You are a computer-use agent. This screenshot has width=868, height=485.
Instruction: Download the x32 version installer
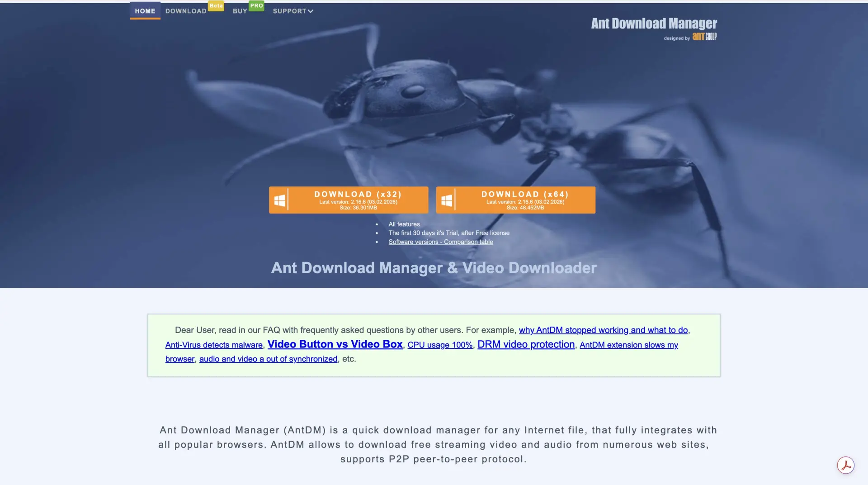349,200
